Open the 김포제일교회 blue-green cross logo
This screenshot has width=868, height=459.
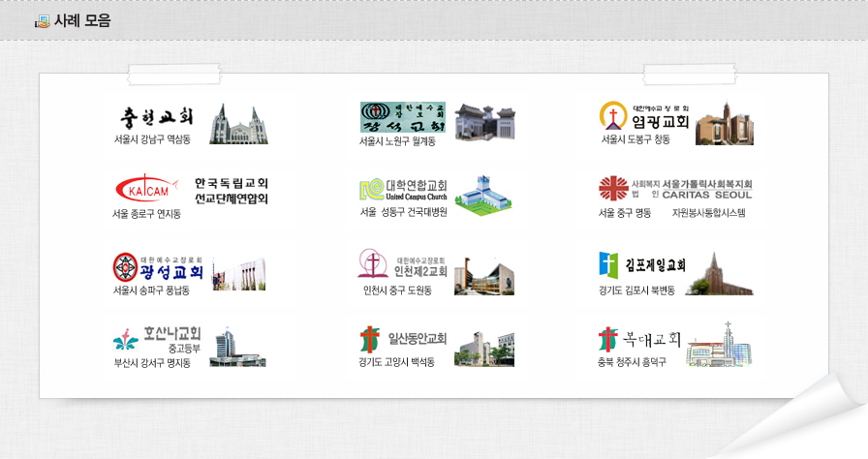click(x=608, y=264)
